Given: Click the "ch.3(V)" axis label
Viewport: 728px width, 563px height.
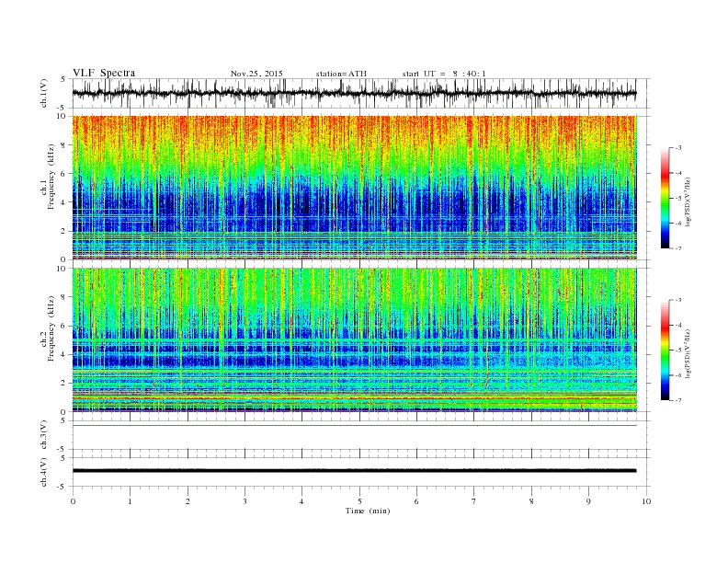Looking at the screenshot, I should pyautogui.click(x=44, y=435).
